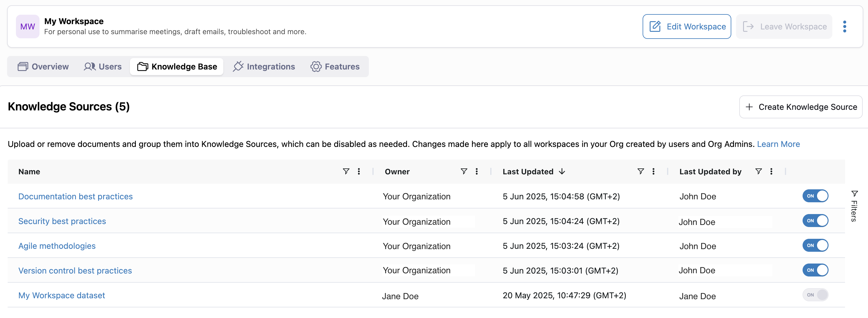Switch to the Integrations tab
Viewport: 868px width, 318px height.
pyautogui.click(x=264, y=67)
